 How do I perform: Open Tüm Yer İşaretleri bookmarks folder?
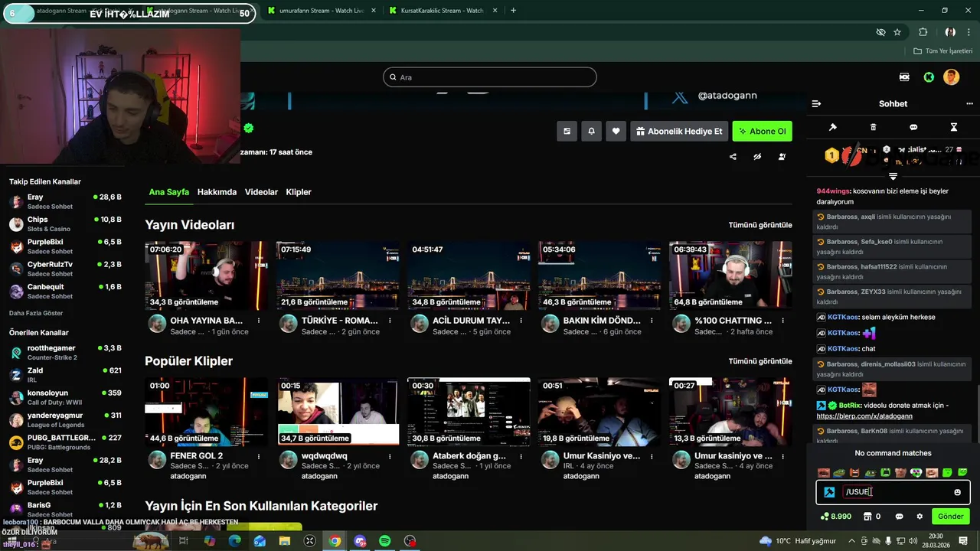[942, 51]
